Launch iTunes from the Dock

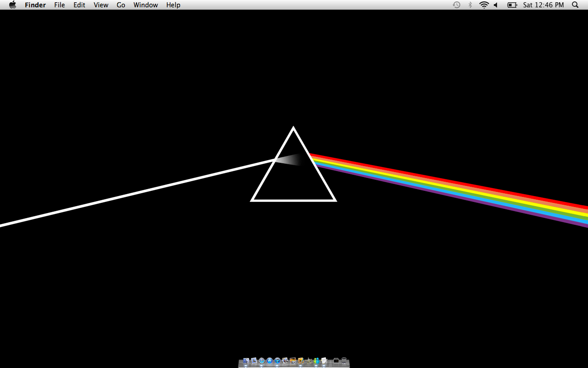[277, 361]
